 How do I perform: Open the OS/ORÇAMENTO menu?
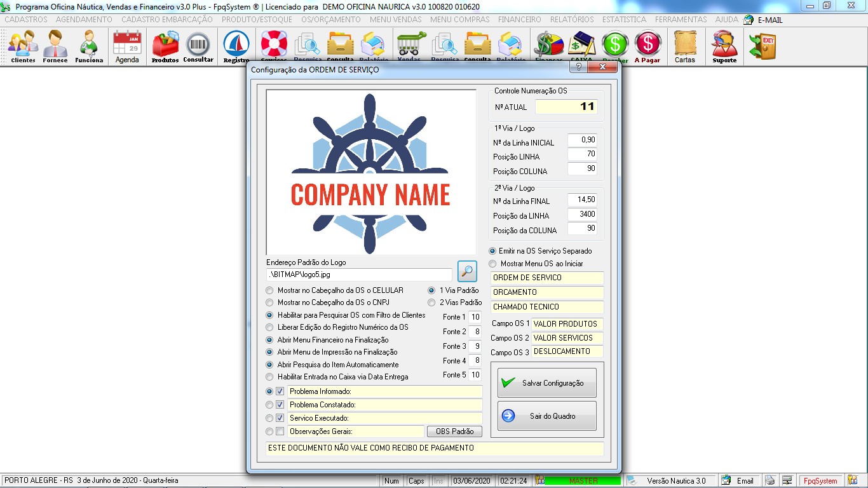pos(331,20)
